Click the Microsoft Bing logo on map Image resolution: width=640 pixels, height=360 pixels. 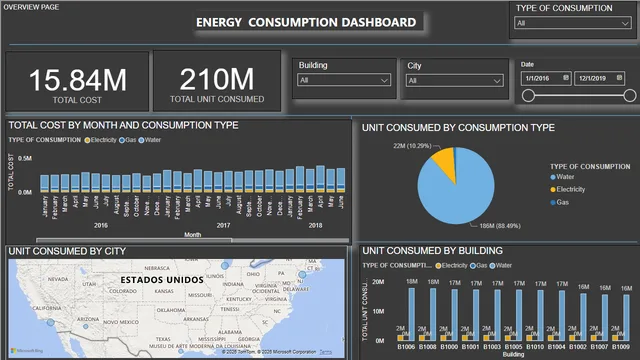click(x=27, y=351)
